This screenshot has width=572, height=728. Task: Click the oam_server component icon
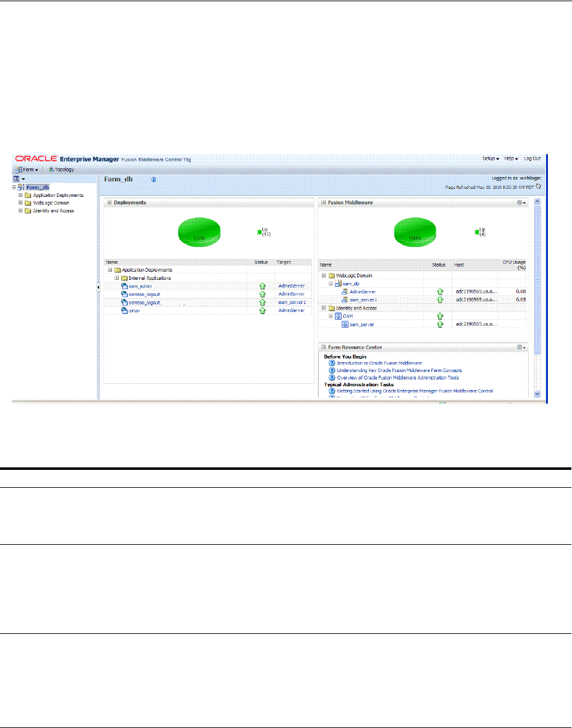pos(345,324)
